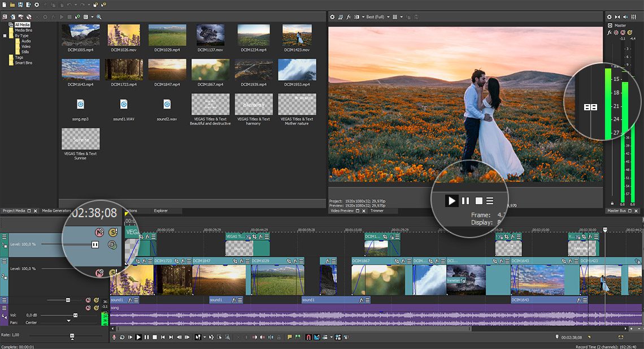Click the Save project icon in top toolbar
This screenshot has height=349, width=644.
coord(20,5)
